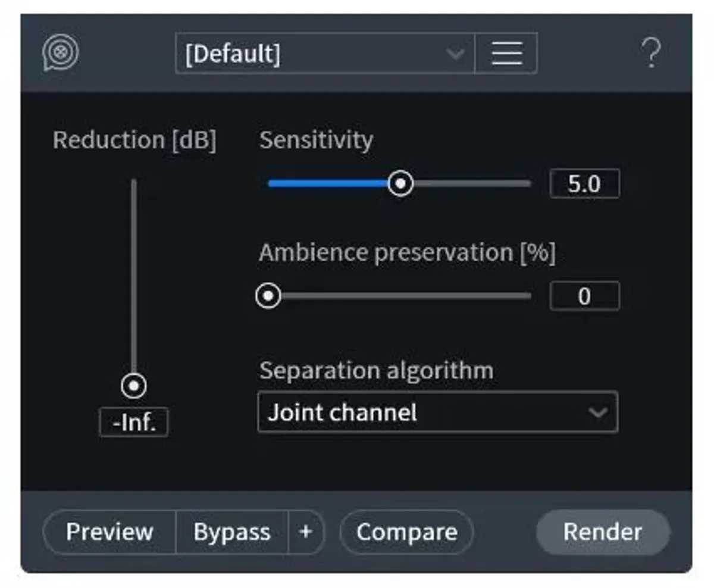Viewport: 714px width, 588px height.
Task: Click the Sensitivity value field showing 5.0
Action: coord(584,184)
